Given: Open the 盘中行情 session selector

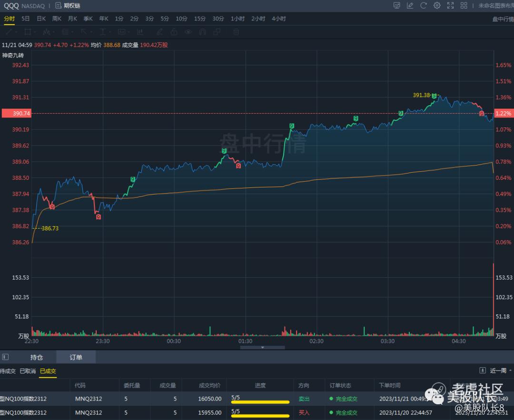Looking at the screenshot, I should [x=503, y=20].
